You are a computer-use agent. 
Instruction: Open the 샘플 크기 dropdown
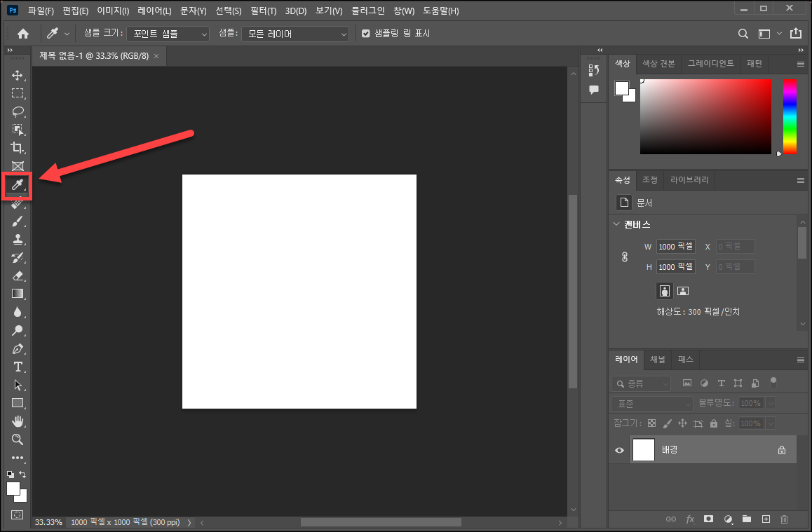168,34
